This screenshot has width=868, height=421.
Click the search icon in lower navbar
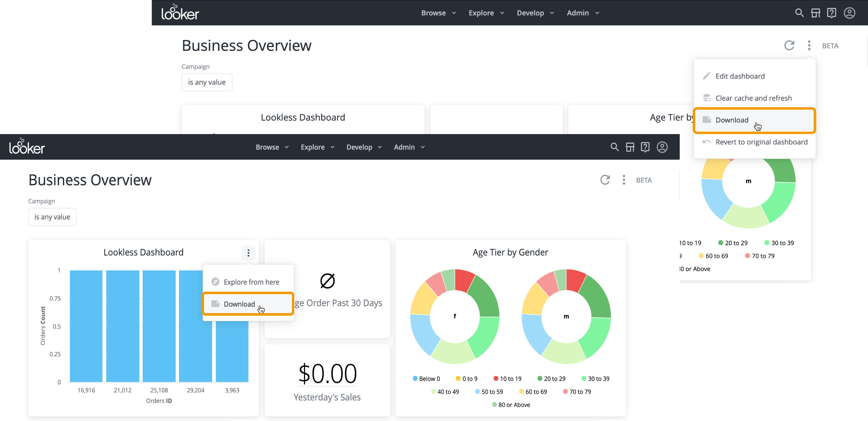click(614, 147)
